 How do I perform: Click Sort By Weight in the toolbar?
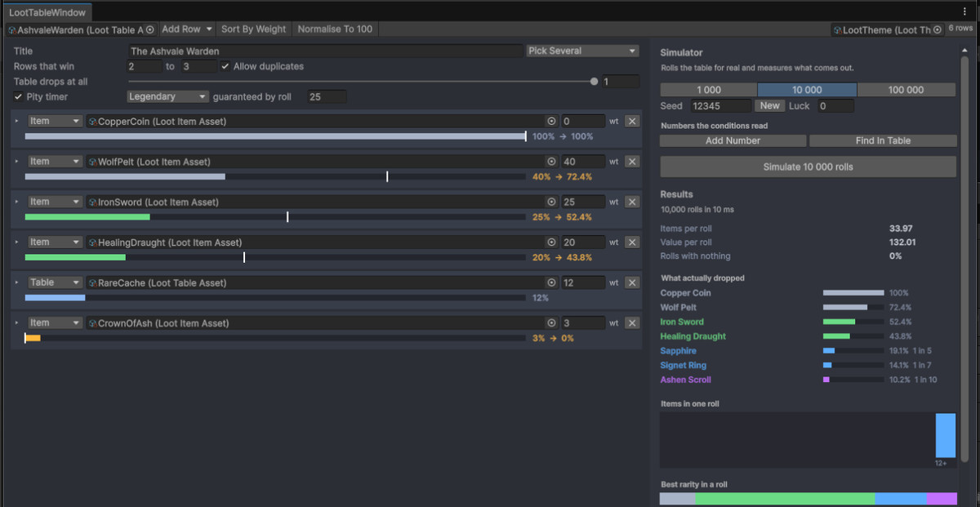pos(254,29)
